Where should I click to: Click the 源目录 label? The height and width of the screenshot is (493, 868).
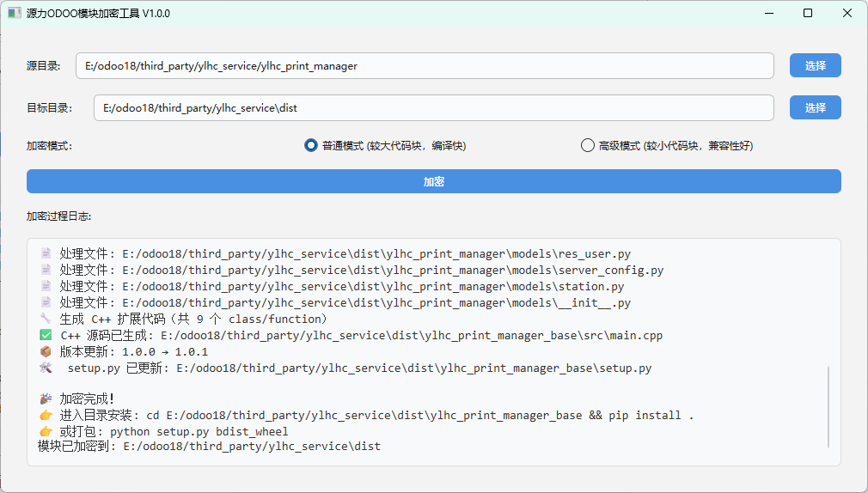[43, 66]
